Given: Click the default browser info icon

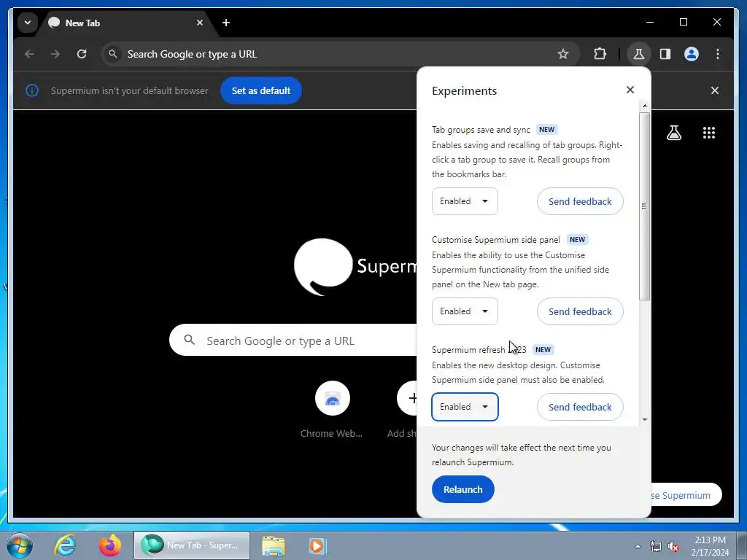Looking at the screenshot, I should (32, 90).
